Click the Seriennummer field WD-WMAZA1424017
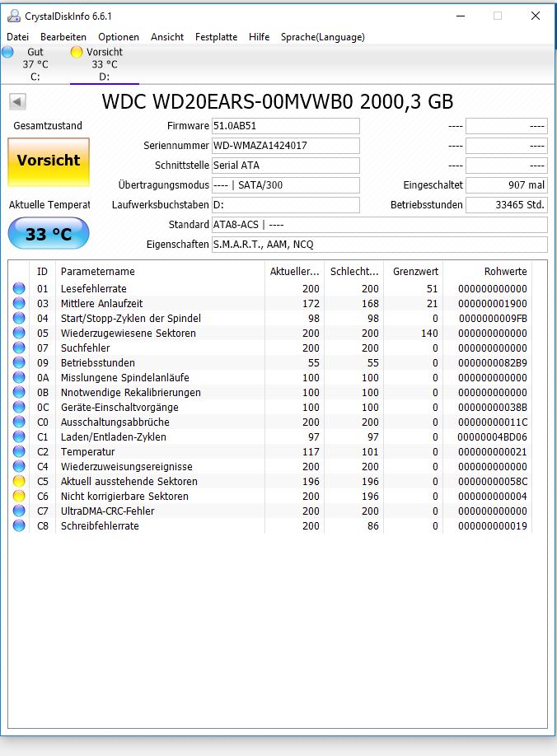 coord(285,146)
